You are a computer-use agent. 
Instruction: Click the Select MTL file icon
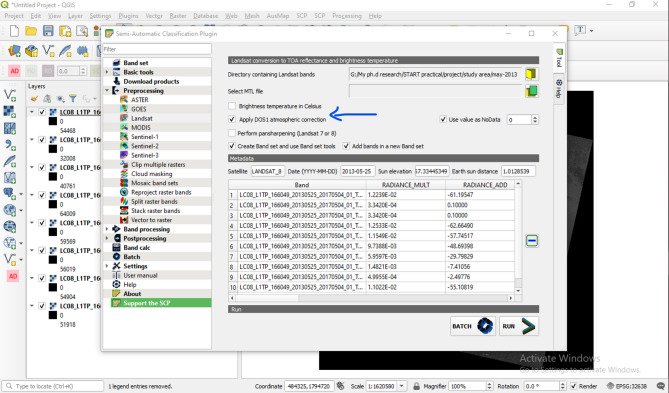pyautogui.click(x=531, y=91)
